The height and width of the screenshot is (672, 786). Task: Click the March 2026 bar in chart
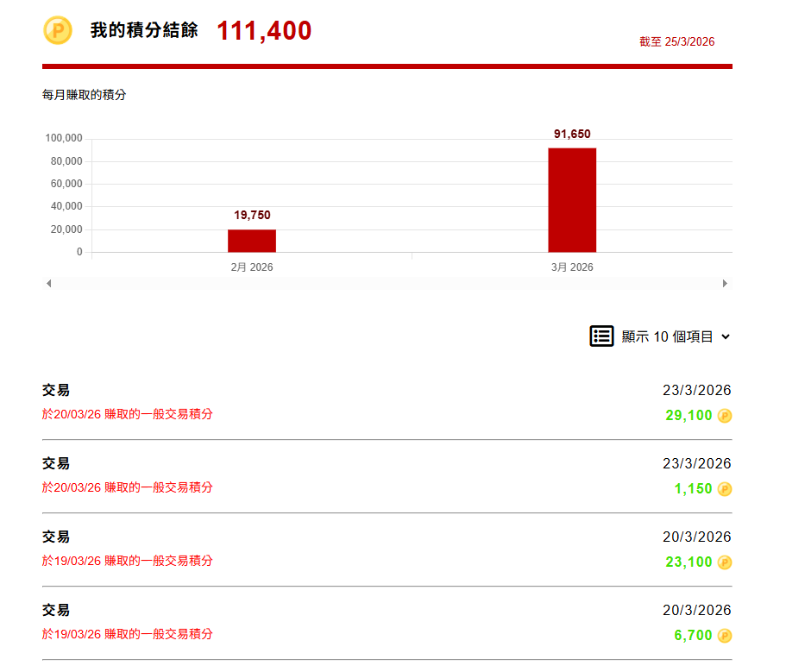(x=572, y=200)
